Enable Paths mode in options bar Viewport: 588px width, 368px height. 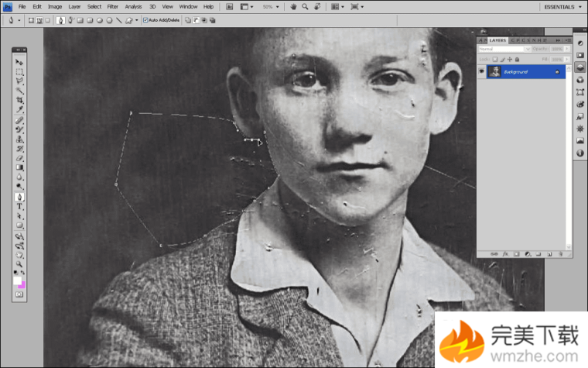(39, 20)
